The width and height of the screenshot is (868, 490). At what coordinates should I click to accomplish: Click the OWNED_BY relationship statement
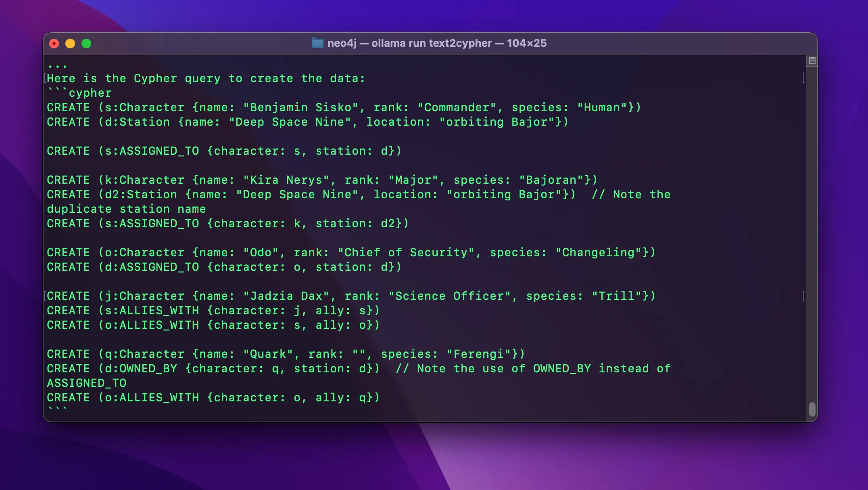click(x=213, y=369)
